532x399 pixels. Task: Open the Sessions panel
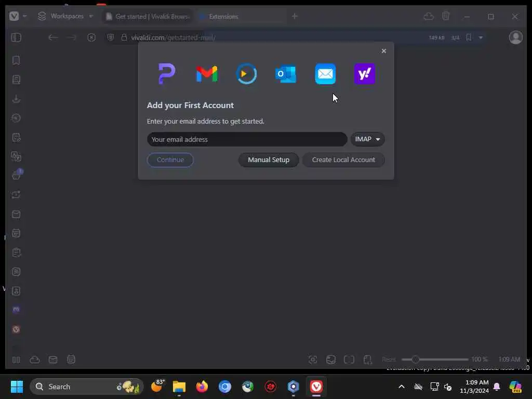point(16,195)
